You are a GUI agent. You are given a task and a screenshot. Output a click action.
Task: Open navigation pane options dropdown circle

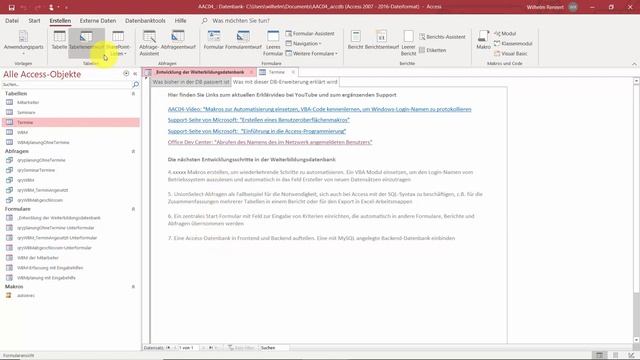126,73
